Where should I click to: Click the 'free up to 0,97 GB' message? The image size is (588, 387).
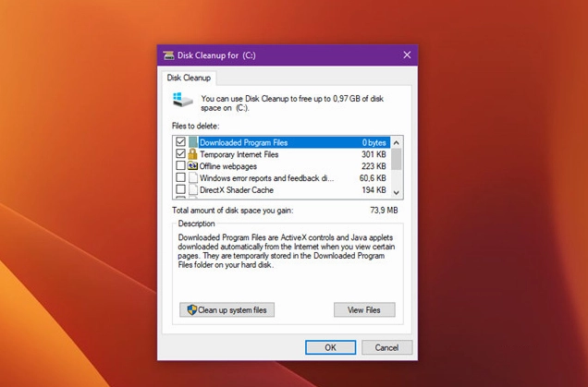pyautogui.click(x=292, y=103)
